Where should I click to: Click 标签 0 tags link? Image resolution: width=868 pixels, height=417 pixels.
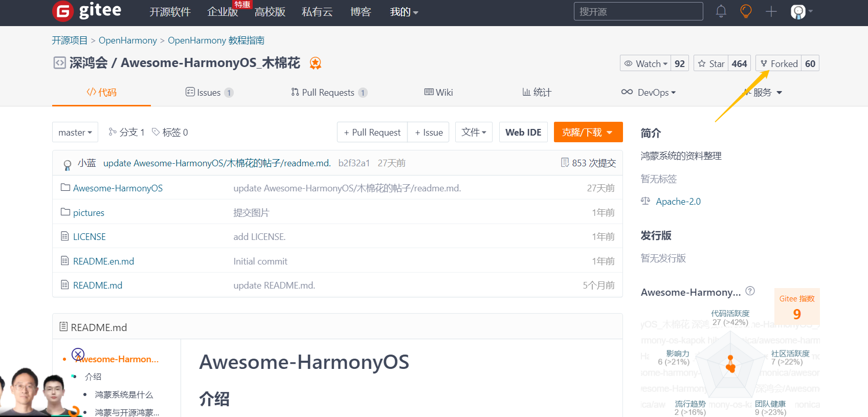170,133
